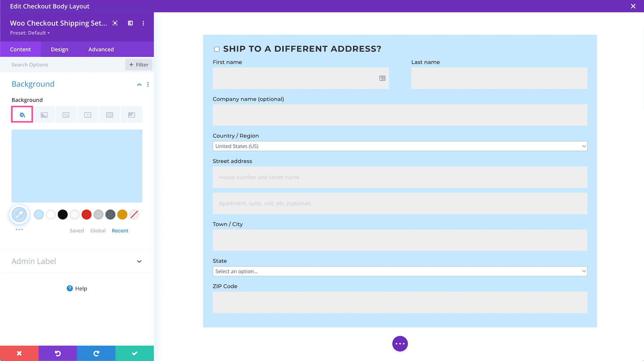Select the mask background type icon

(x=131, y=114)
